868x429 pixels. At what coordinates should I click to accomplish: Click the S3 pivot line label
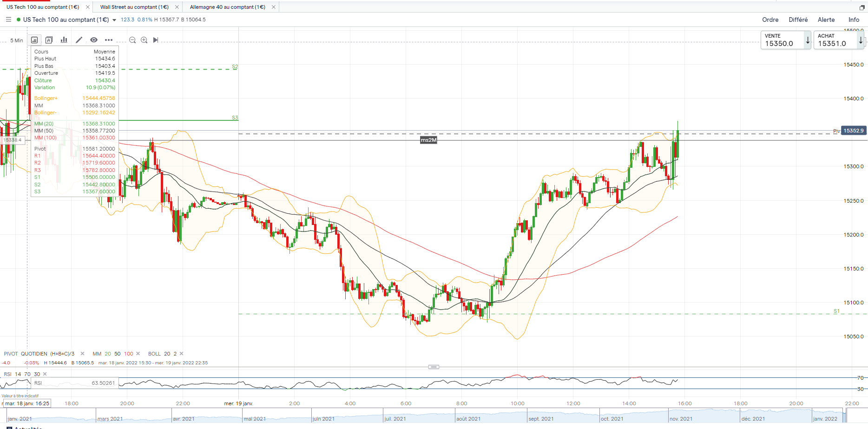point(235,118)
